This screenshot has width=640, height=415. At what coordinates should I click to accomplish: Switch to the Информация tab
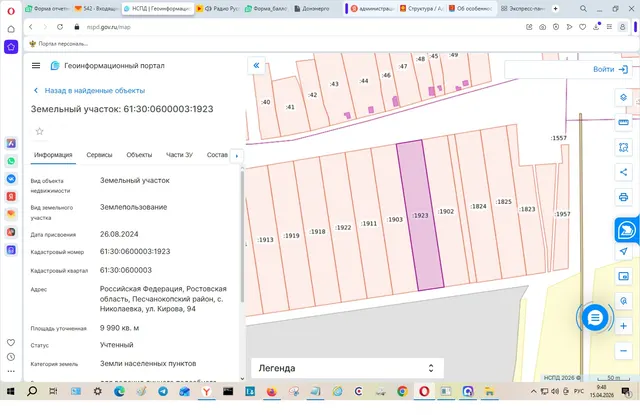[x=53, y=155]
